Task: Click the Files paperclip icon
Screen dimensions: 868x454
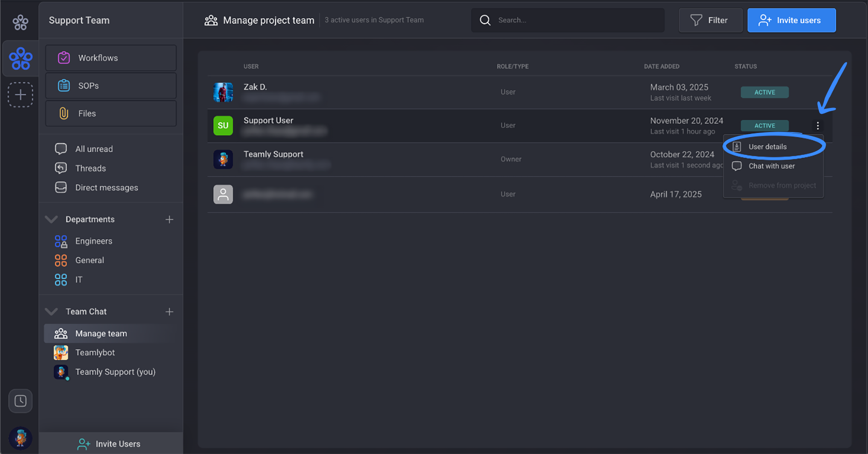Action: click(64, 113)
